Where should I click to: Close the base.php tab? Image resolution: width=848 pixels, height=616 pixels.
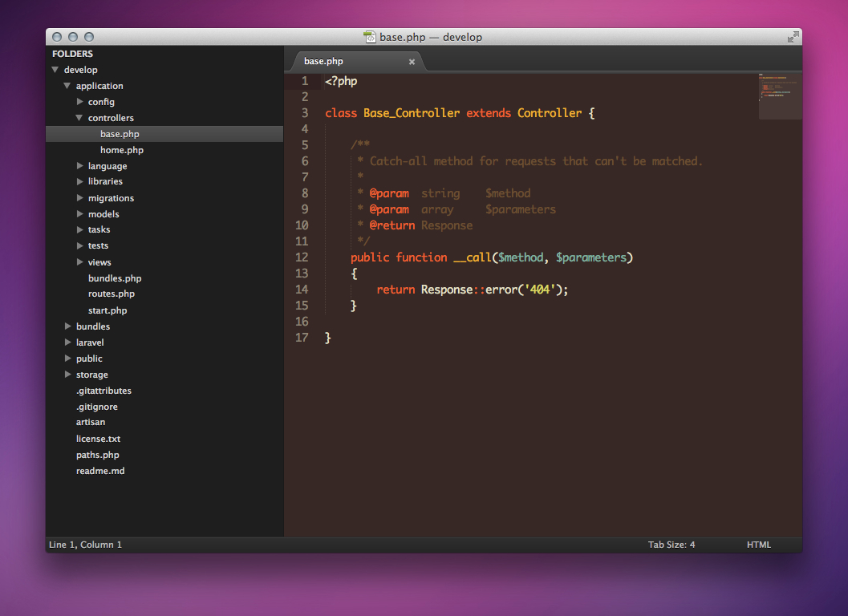(x=412, y=62)
